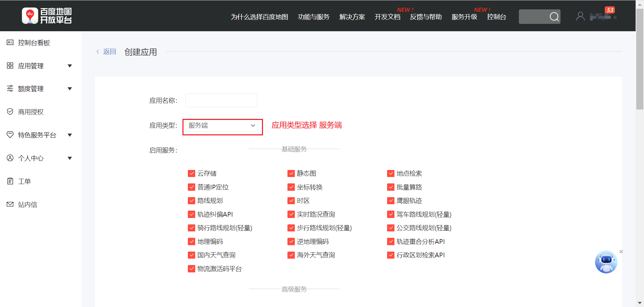Click the 工单 clipboard icon
This screenshot has width=644, height=307.
10,181
